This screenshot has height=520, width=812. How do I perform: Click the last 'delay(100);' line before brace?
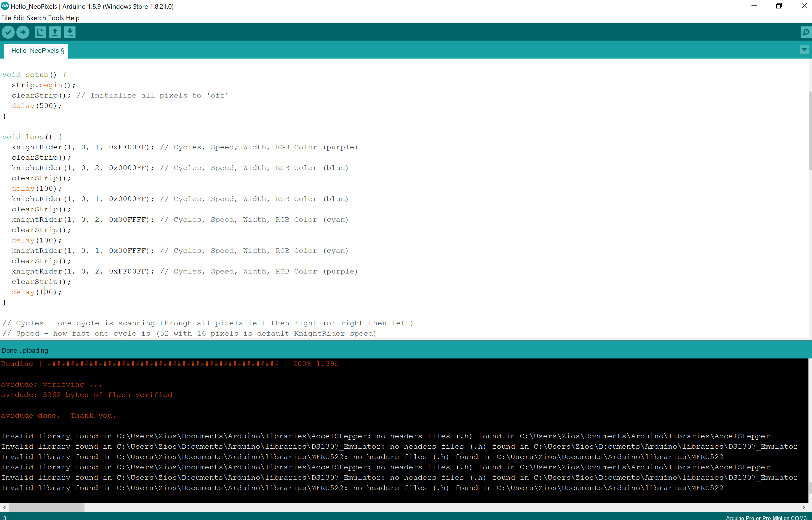click(x=37, y=292)
